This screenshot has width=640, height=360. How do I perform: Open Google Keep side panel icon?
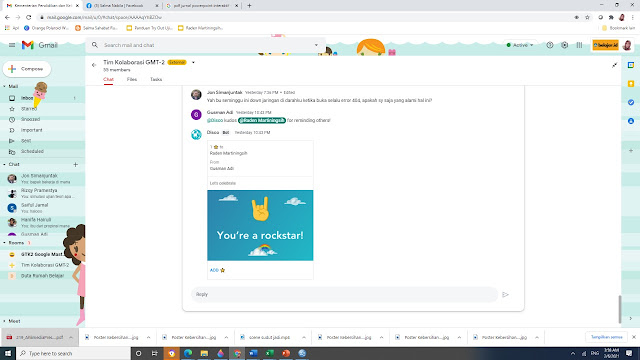(631, 84)
